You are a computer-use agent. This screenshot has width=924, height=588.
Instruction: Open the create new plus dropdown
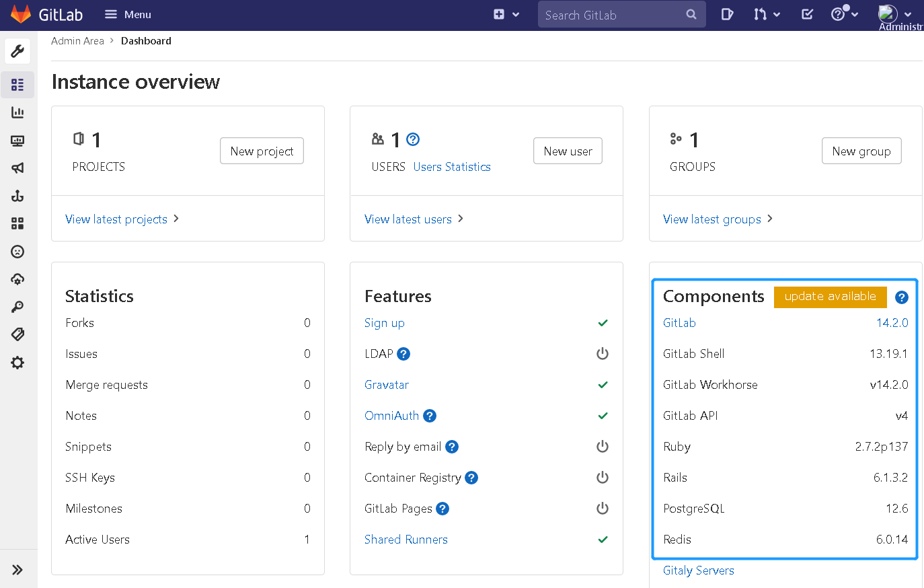coord(506,14)
